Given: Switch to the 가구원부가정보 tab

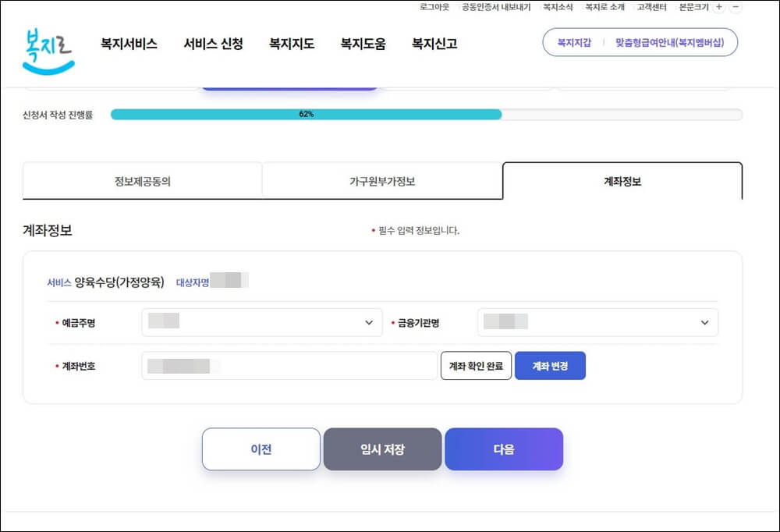Looking at the screenshot, I should (382, 179).
